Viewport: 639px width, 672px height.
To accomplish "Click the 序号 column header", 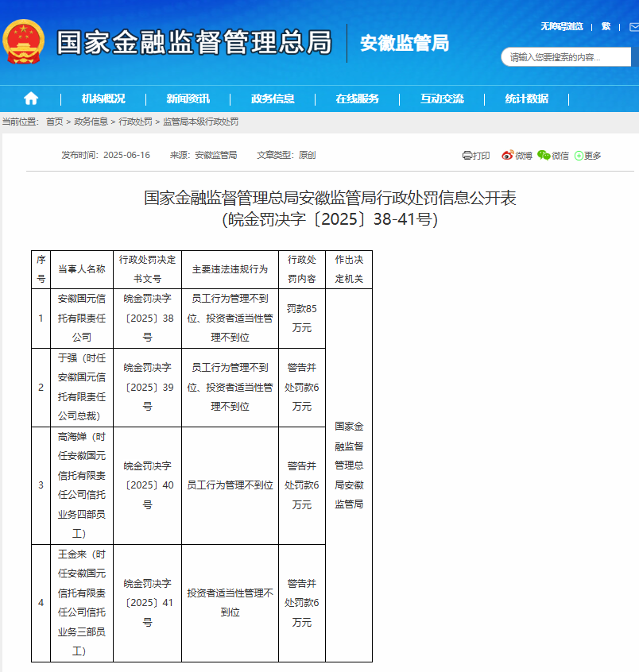I will [41, 269].
